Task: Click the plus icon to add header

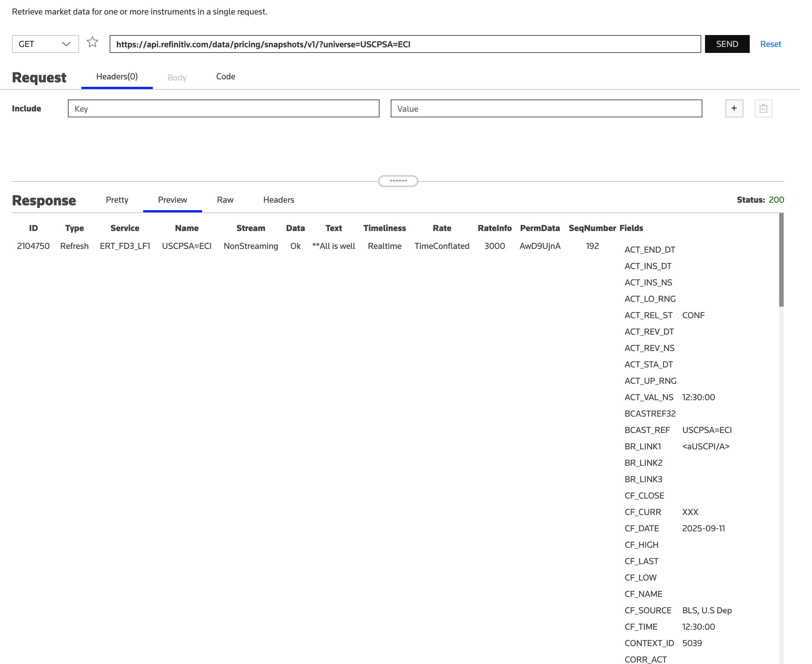Action: (734, 108)
